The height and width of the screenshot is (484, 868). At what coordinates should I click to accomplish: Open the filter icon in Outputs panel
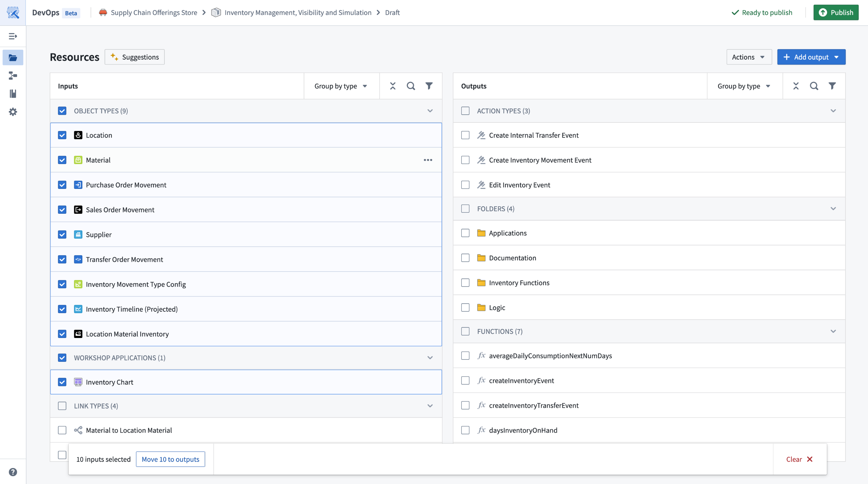(832, 86)
